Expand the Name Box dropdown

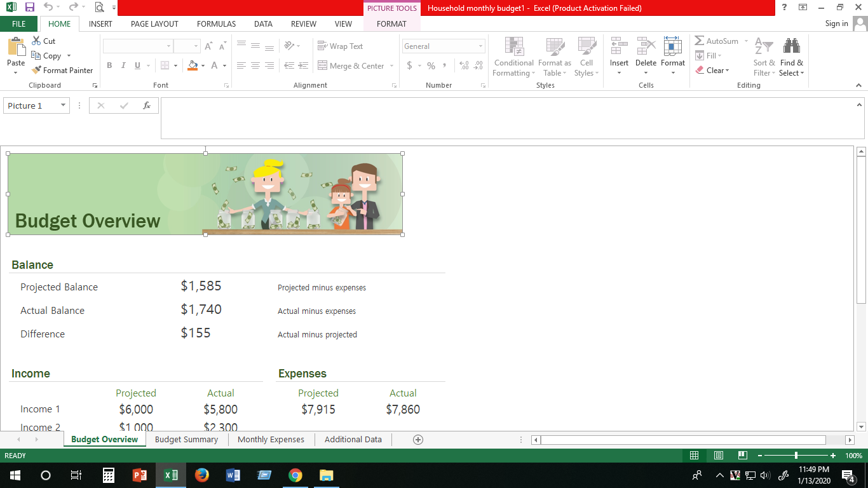click(63, 105)
